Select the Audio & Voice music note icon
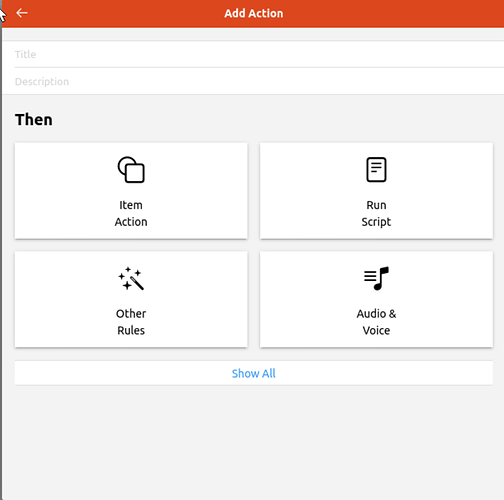 tap(376, 278)
